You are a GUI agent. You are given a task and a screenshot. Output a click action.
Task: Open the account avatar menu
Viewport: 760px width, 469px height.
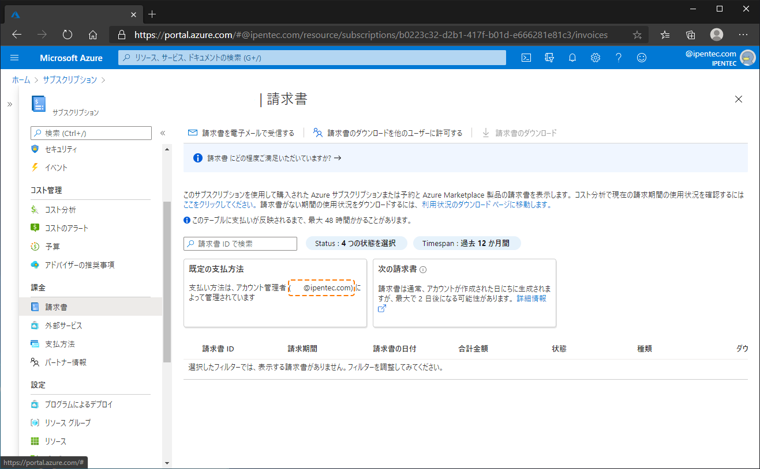(748, 58)
